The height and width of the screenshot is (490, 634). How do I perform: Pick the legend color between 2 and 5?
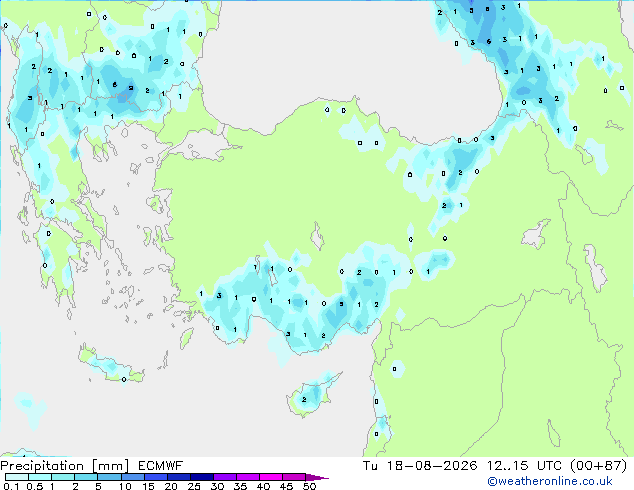coord(86,477)
